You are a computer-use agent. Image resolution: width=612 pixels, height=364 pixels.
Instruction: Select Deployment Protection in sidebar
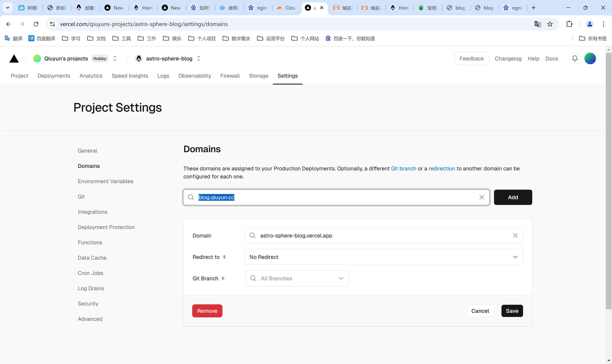click(106, 227)
